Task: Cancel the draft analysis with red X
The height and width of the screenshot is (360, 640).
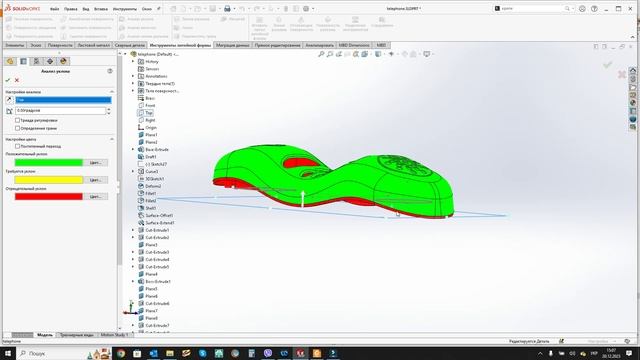Action: [17, 80]
